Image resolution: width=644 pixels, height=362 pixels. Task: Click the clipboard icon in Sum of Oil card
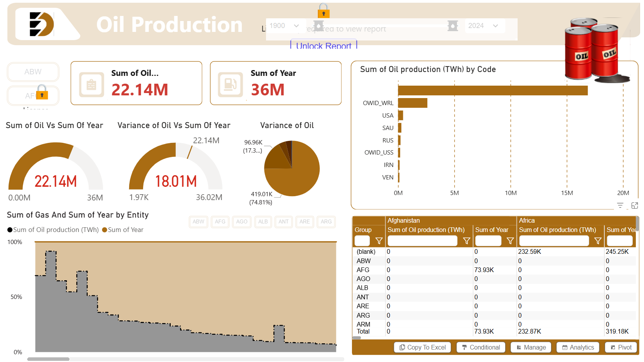(91, 84)
